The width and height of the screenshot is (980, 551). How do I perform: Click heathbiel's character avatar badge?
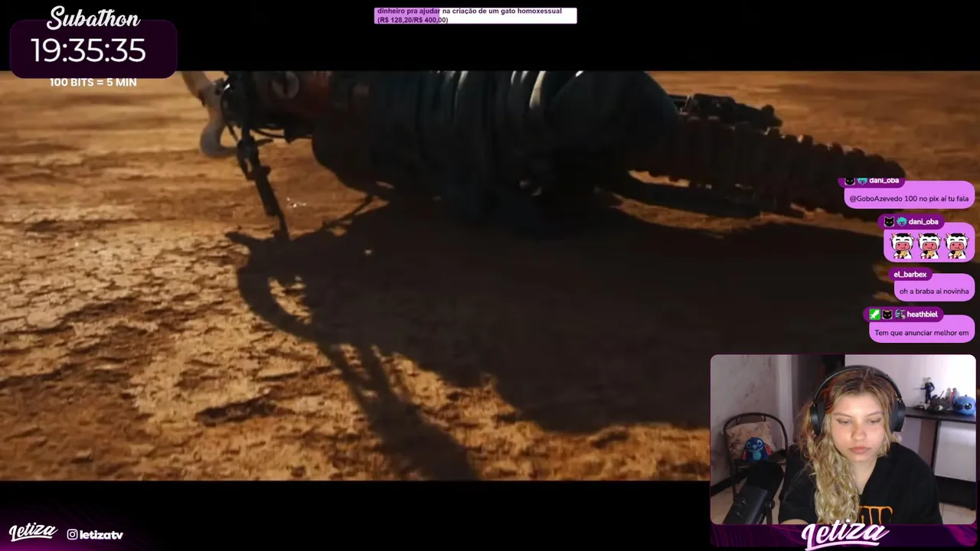click(900, 315)
